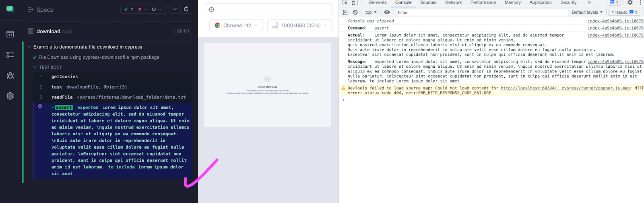The width and height of the screenshot is (644, 203).
Task: Clear the console with the ban icon
Action: point(355,12)
